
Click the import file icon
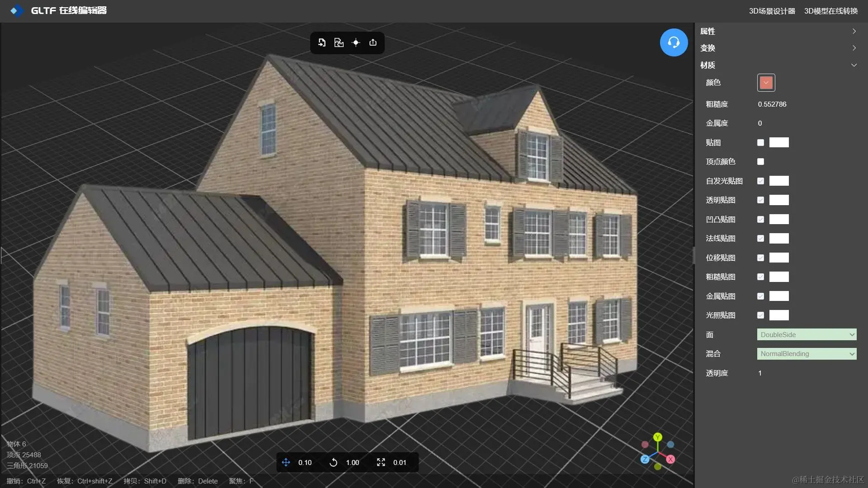322,42
